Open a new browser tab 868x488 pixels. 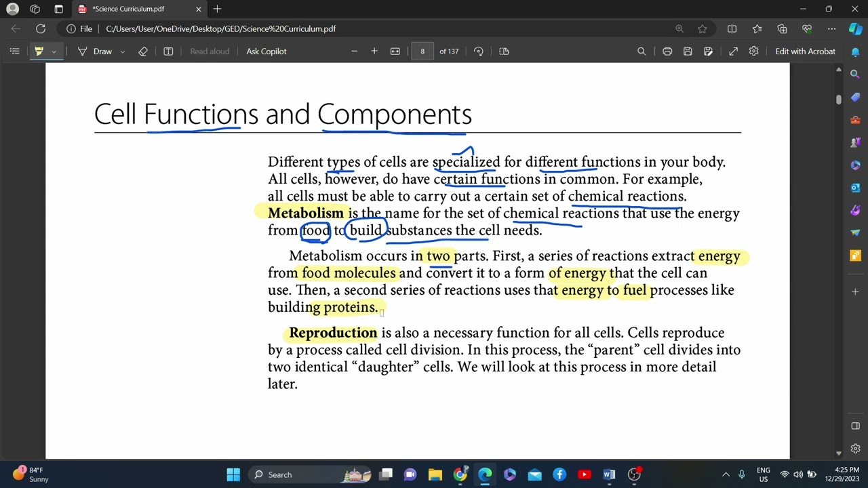point(217,9)
